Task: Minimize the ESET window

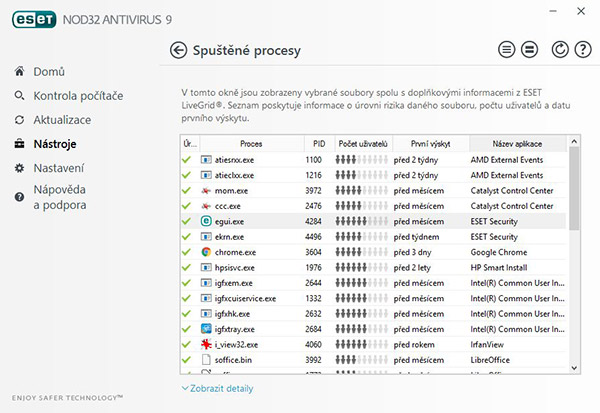Action: [x=553, y=11]
